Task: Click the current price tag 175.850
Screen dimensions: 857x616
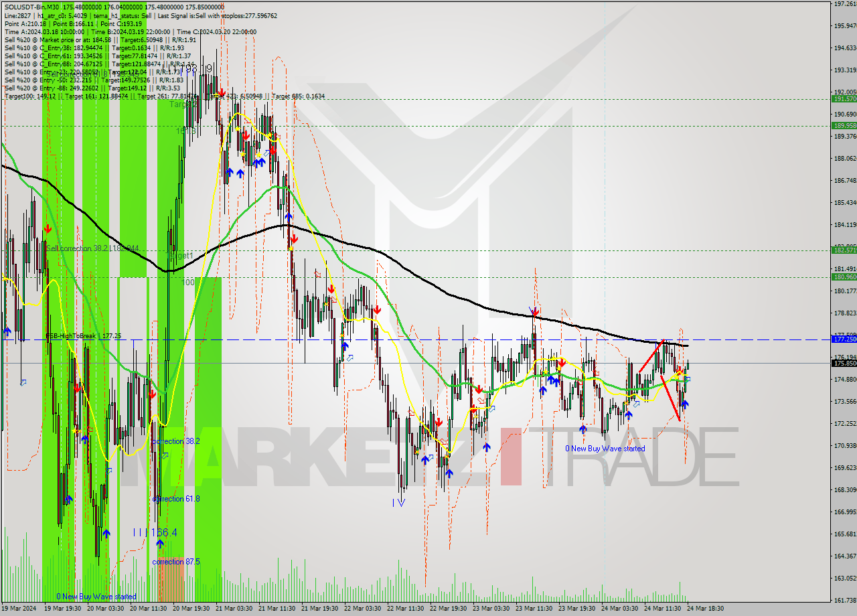Action: (x=844, y=363)
